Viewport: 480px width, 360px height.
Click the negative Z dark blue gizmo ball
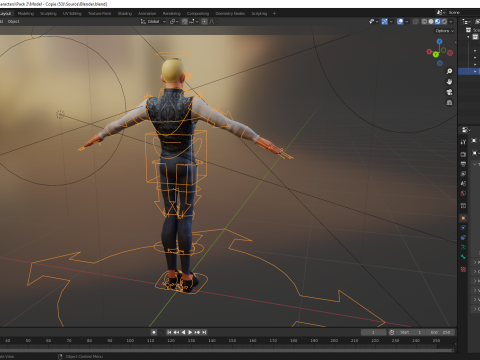pos(440,63)
